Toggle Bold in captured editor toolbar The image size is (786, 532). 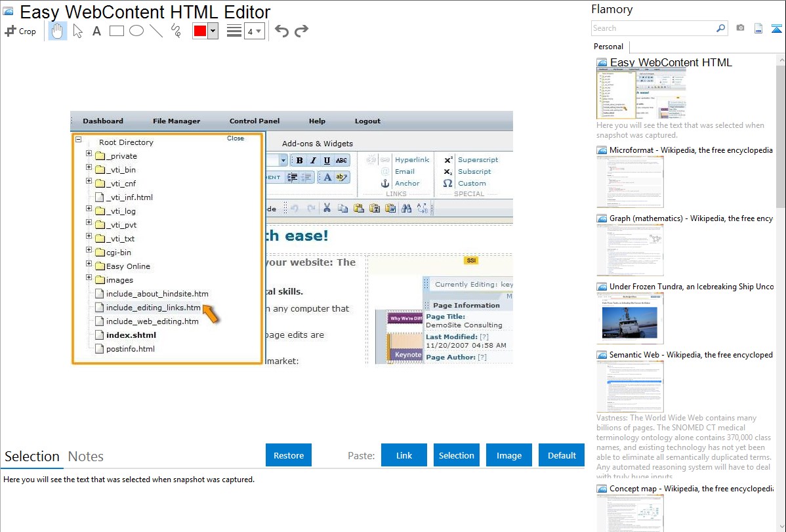pos(299,161)
